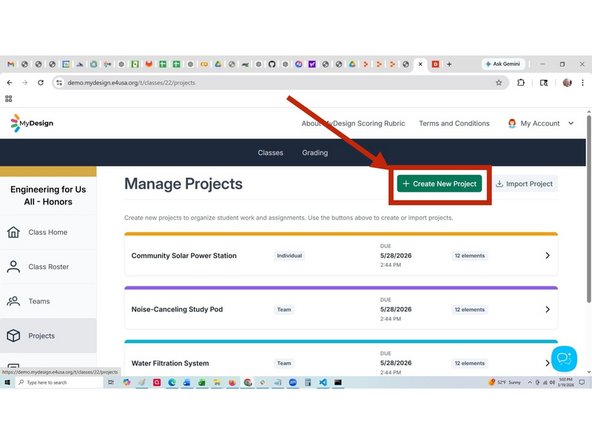The image size is (592, 444).
Task: Open the GitLab fox browser tab
Action: 149,64
